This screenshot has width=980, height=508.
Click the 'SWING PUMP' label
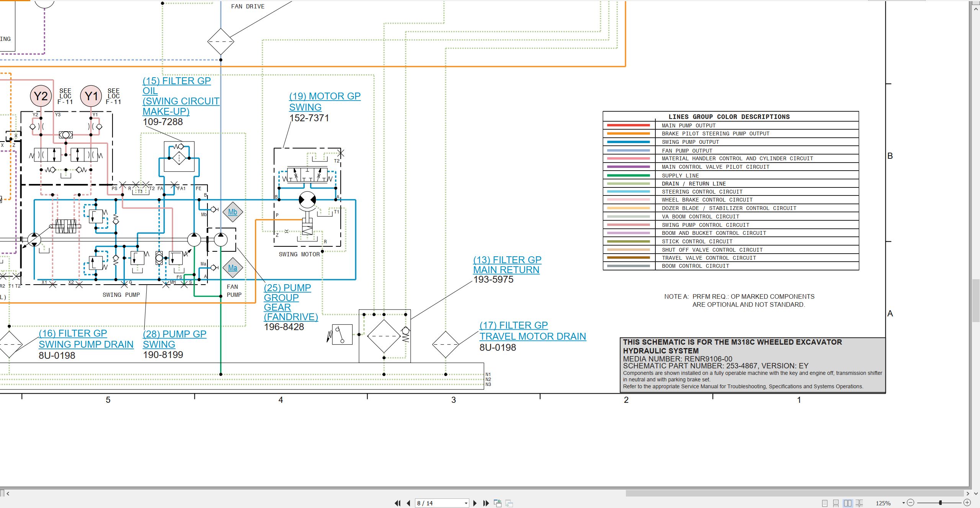[121, 295]
